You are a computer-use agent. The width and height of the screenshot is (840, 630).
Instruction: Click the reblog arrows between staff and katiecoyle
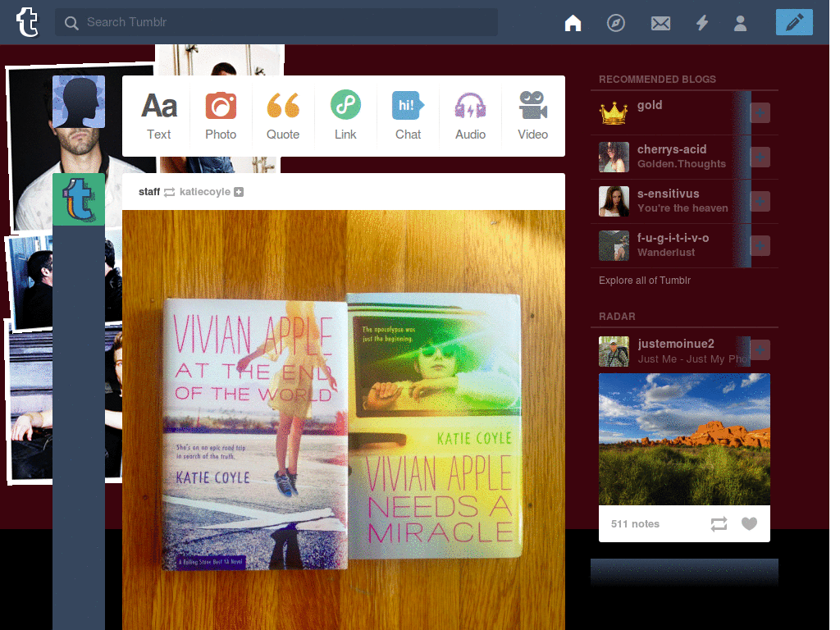[x=169, y=192]
